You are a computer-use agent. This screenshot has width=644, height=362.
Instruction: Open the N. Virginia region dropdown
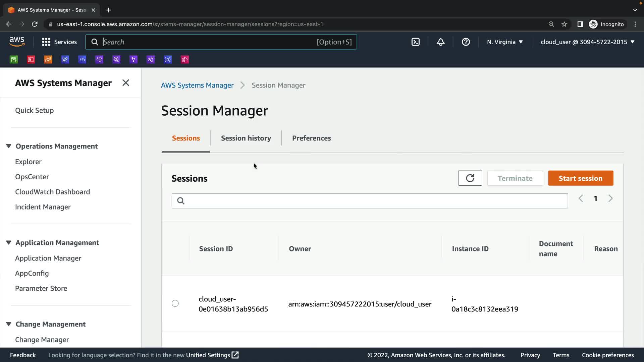505,42
